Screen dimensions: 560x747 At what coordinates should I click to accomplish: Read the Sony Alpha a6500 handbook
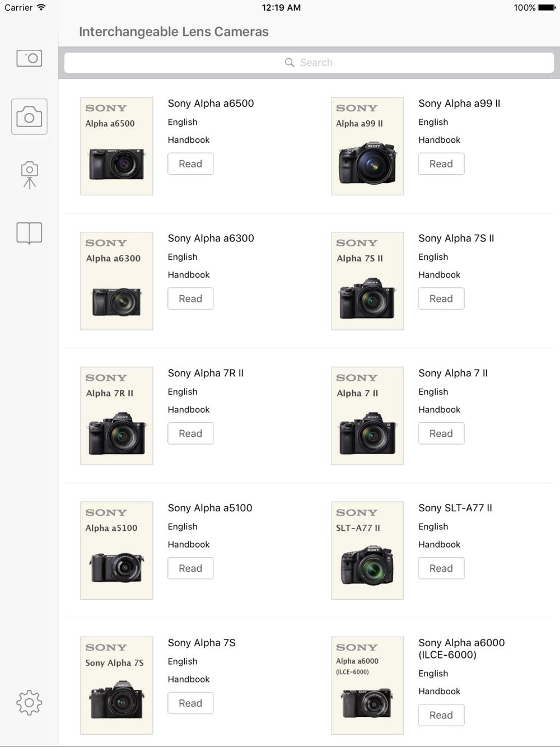click(x=190, y=164)
